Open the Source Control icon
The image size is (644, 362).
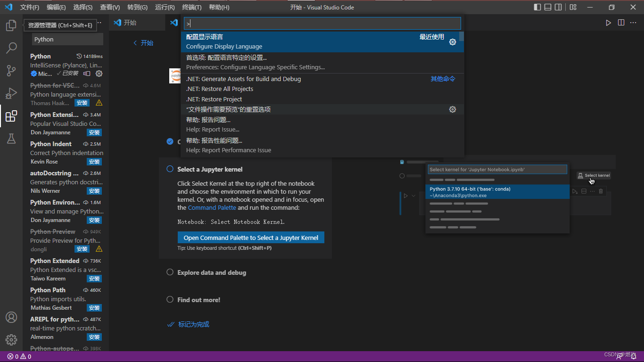[11, 70]
